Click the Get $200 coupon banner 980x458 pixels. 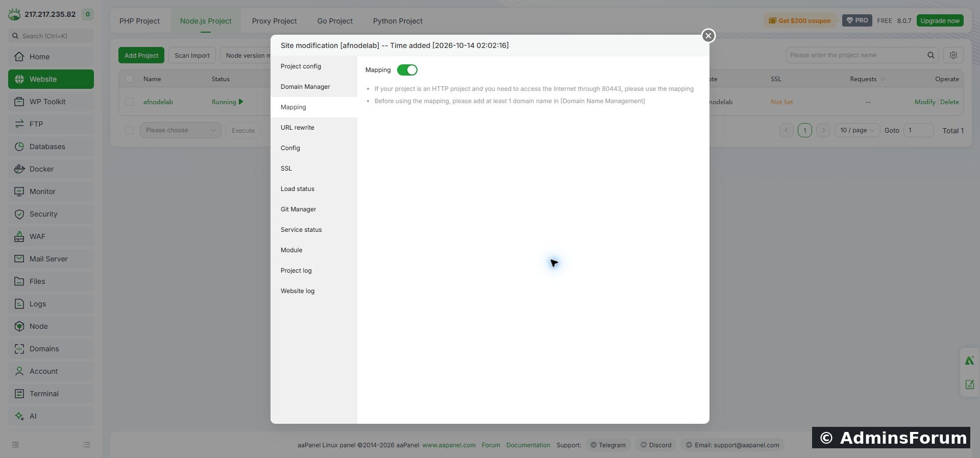pos(800,20)
